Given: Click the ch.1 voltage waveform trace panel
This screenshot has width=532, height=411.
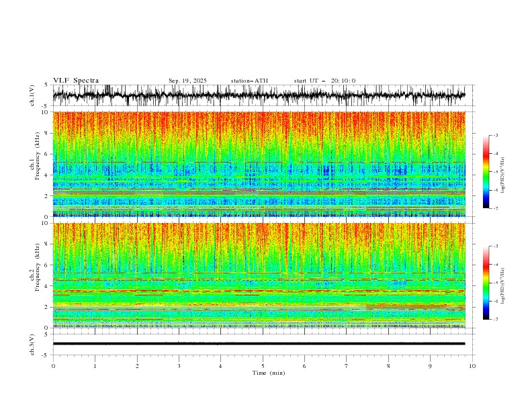Looking at the screenshot, I should pos(263,95).
